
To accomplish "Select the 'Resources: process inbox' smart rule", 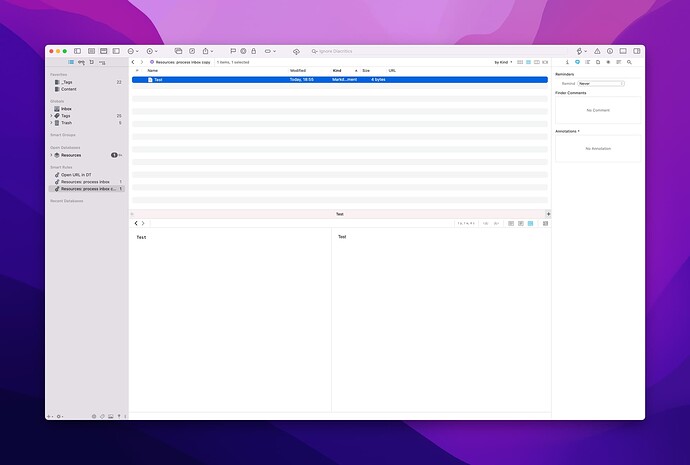I will click(87, 182).
